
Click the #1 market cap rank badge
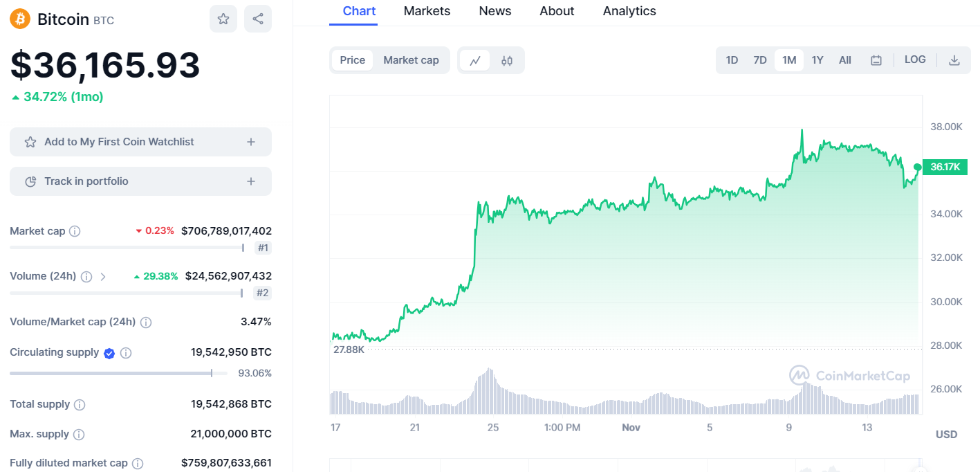tap(263, 248)
